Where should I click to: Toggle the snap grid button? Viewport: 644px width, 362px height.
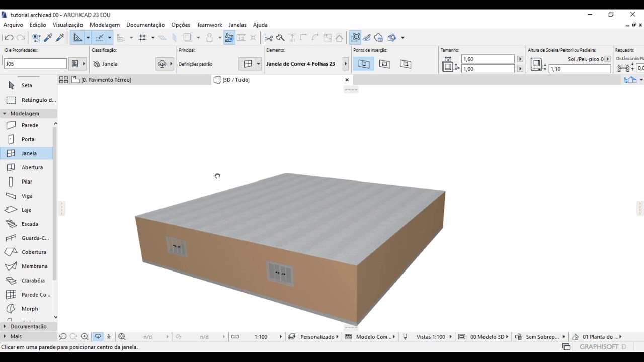(142, 38)
